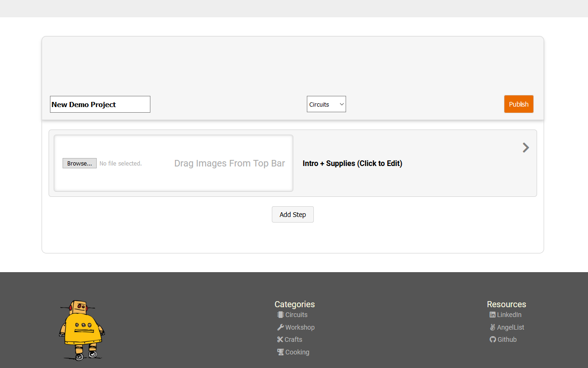This screenshot has width=588, height=368.
Task: Click the Add Step button
Action: point(293,215)
